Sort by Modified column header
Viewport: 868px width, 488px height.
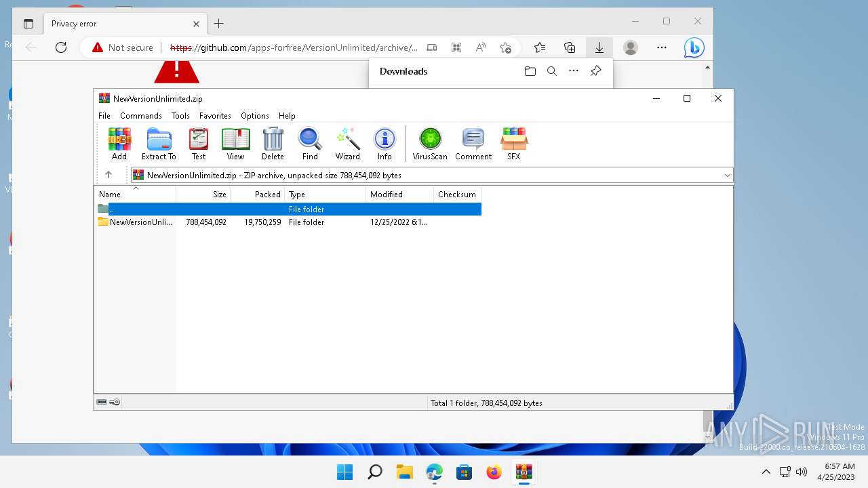(400, 194)
